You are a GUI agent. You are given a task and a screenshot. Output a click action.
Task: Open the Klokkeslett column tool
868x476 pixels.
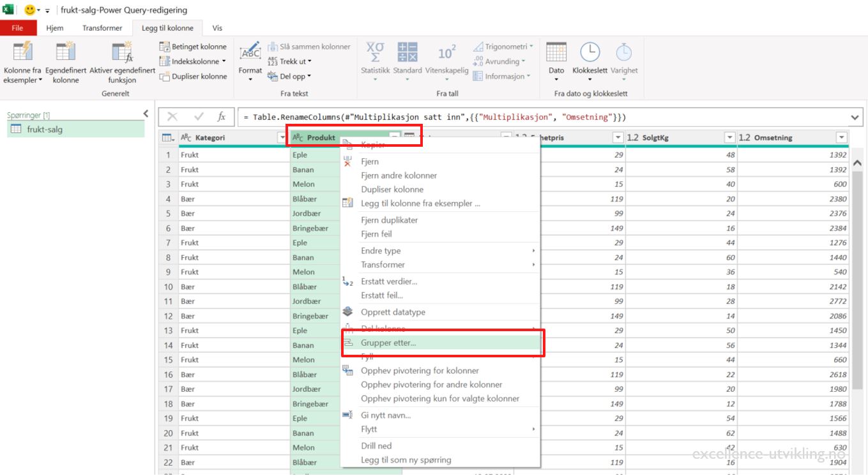(590, 62)
